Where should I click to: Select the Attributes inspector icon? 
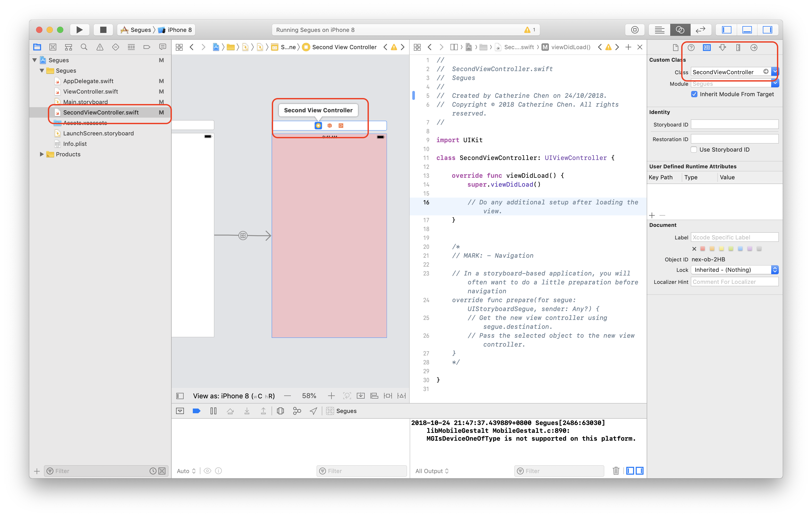[x=722, y=48]
